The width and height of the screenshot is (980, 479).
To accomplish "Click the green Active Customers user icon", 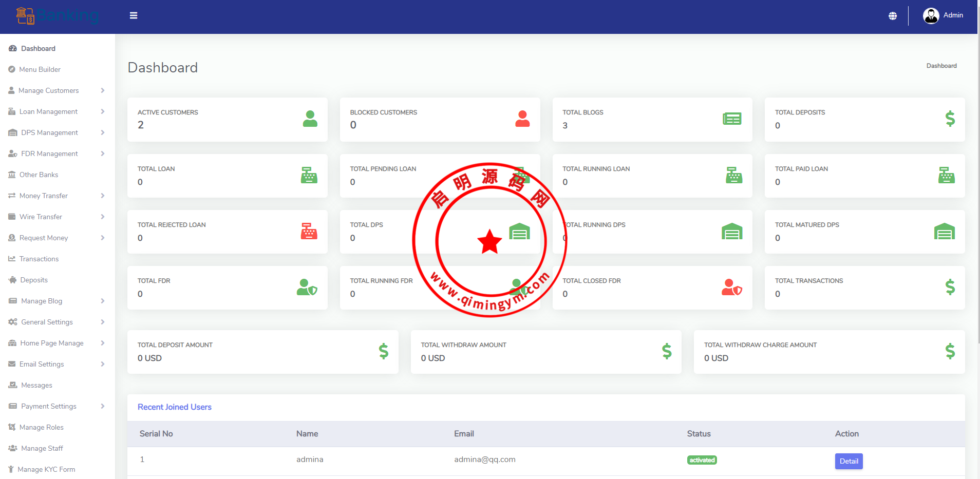I will 310,119.
